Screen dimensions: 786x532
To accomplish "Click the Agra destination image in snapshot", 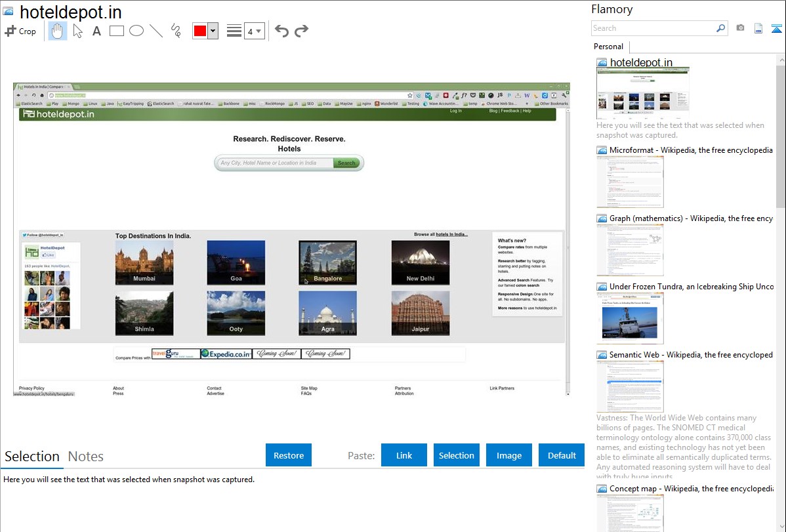I will (328, 313).
